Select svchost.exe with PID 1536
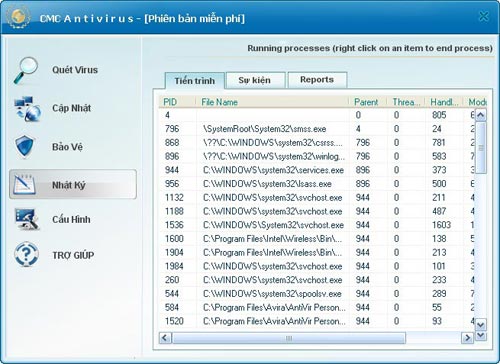The image size is (500, 364). [317, 225]
